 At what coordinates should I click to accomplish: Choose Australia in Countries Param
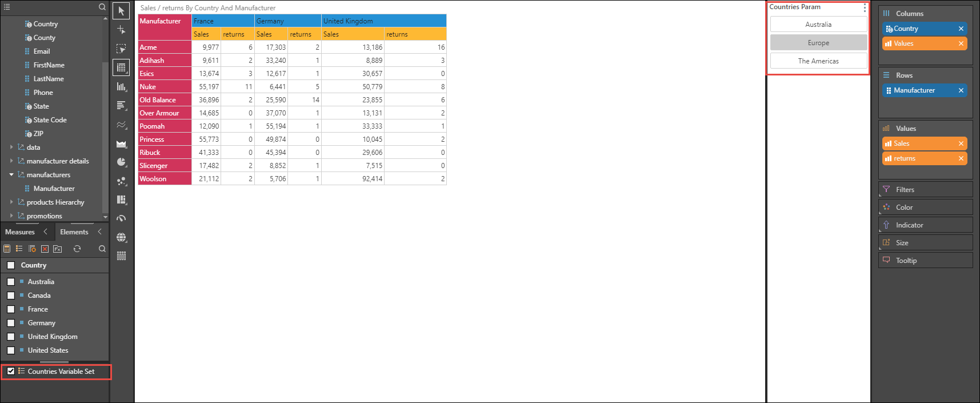[818, 25]
